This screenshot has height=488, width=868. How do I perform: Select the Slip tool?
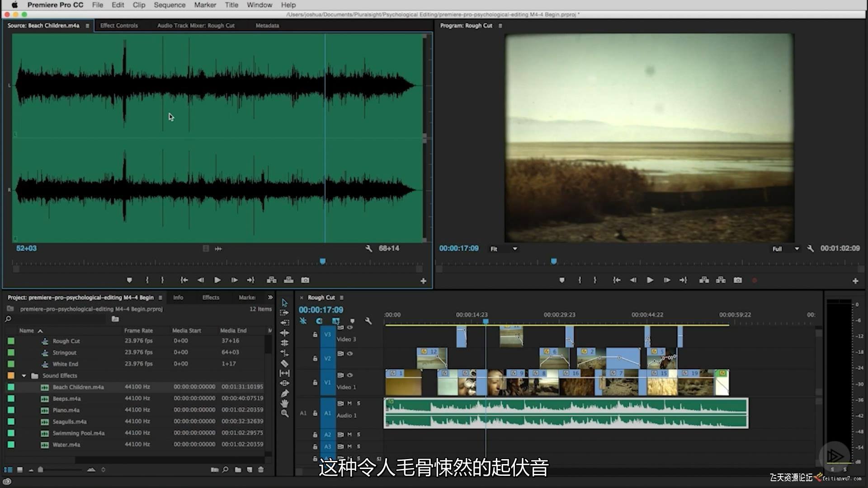tap(284, 373)
